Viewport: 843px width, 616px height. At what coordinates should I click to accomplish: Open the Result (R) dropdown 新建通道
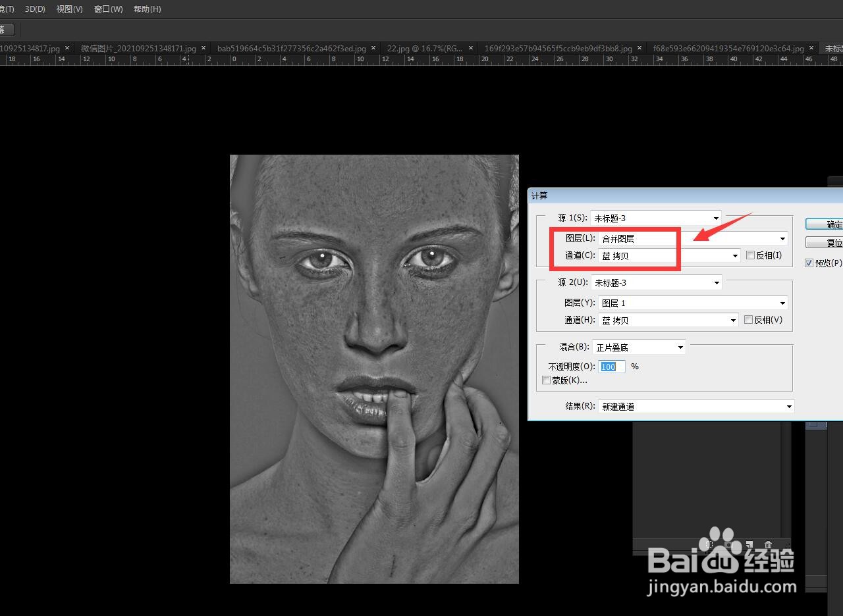tap(695, 407)
